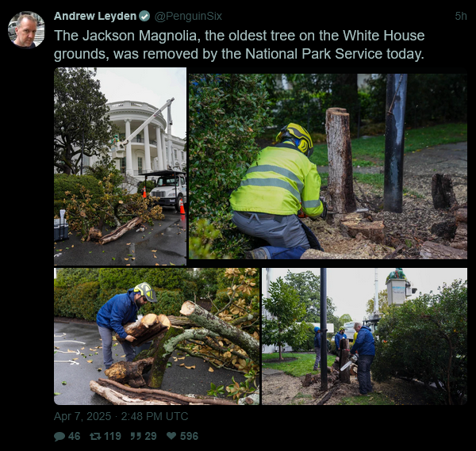Click the retweet arrows icon

95,436
